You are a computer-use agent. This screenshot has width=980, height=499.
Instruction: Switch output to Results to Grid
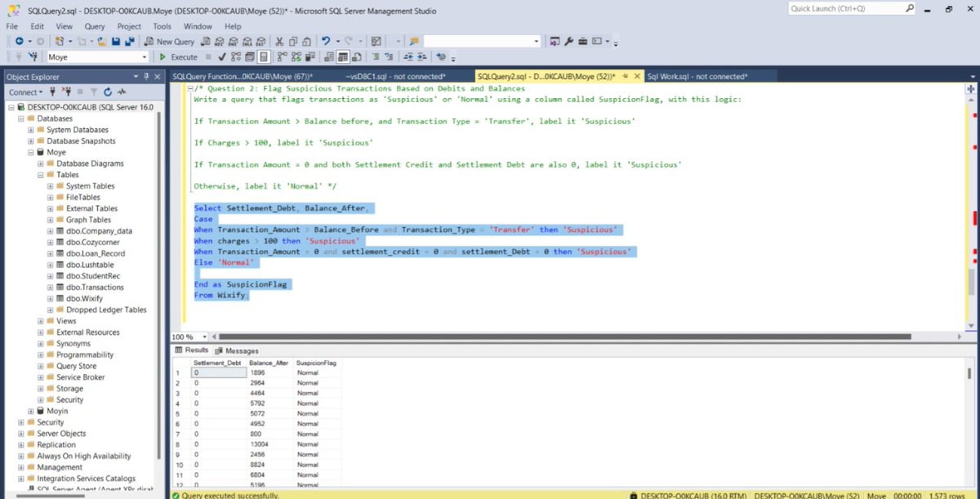click(x=343, y=57)
